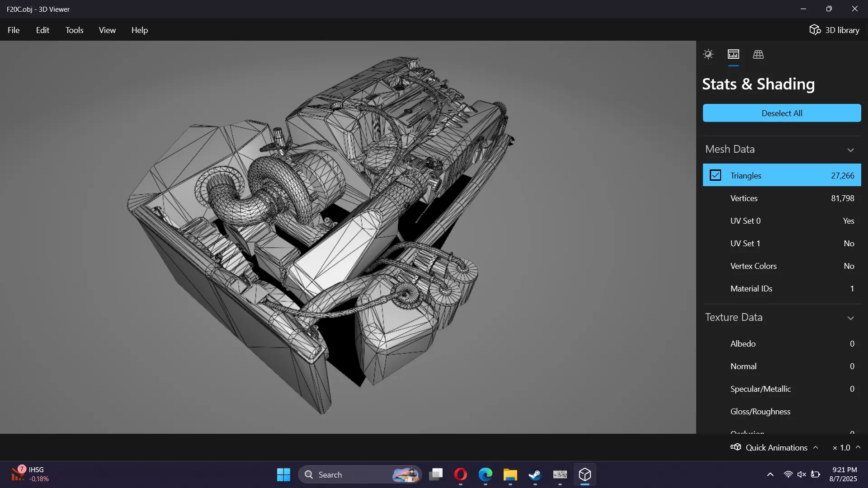This screenshot has width=868, height=488.
Task: Click the Quick Animations cube icon
Action: click(x=736, y=447)
